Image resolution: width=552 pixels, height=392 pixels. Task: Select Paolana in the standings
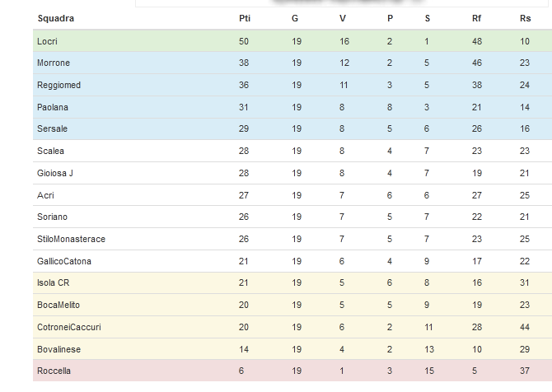coord(53,107)
